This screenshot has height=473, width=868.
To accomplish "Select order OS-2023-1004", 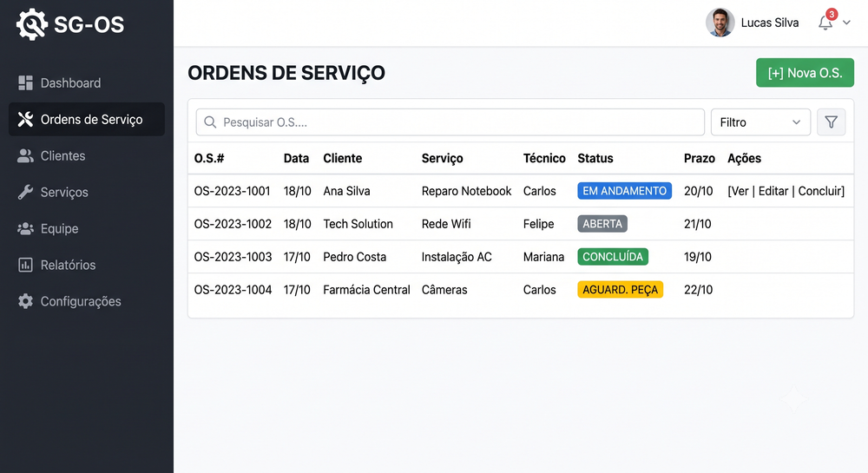I will pos(233,289).
